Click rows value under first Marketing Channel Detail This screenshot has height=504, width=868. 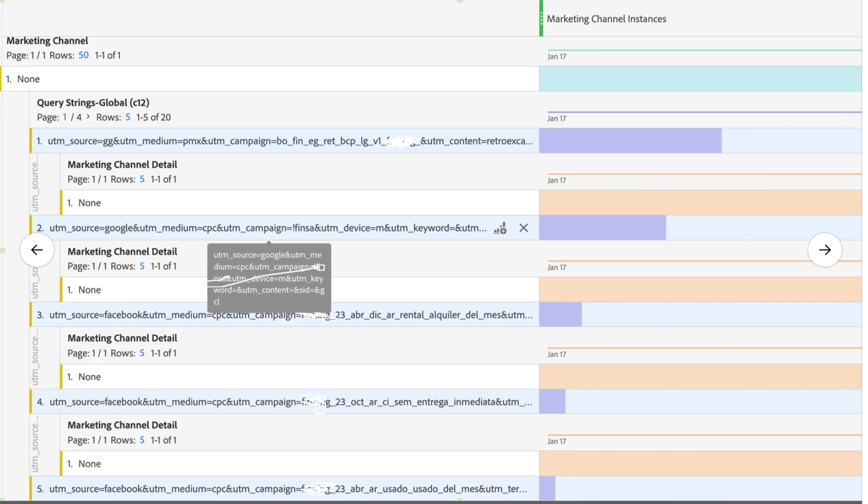click(142, 179)
